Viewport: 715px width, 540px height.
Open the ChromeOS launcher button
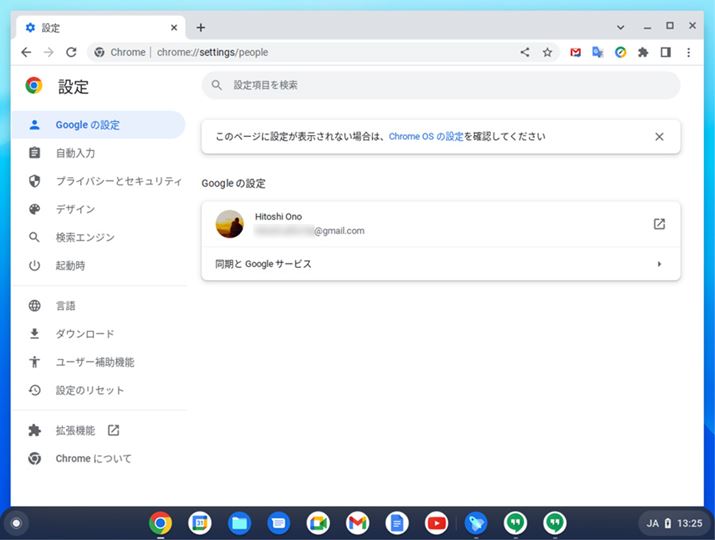click(16, 523)
